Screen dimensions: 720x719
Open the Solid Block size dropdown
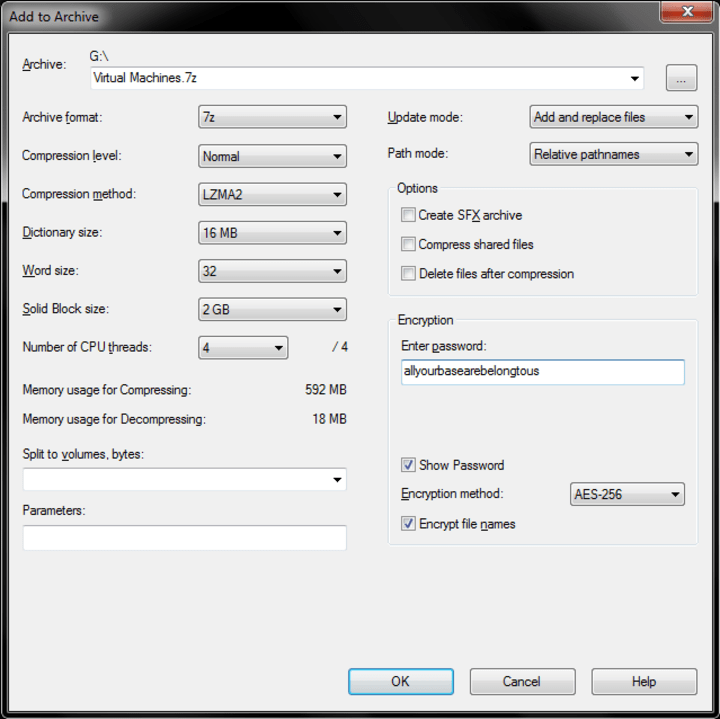272,309
